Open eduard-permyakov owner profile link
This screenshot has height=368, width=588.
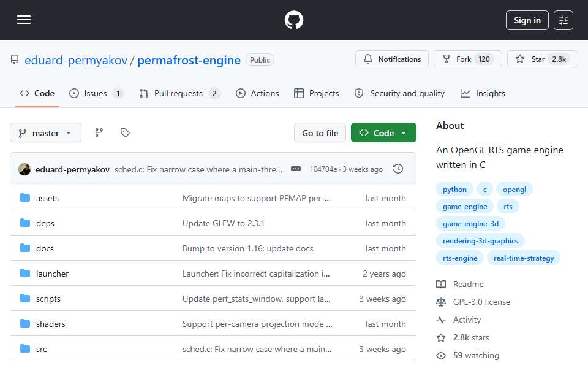76,60
